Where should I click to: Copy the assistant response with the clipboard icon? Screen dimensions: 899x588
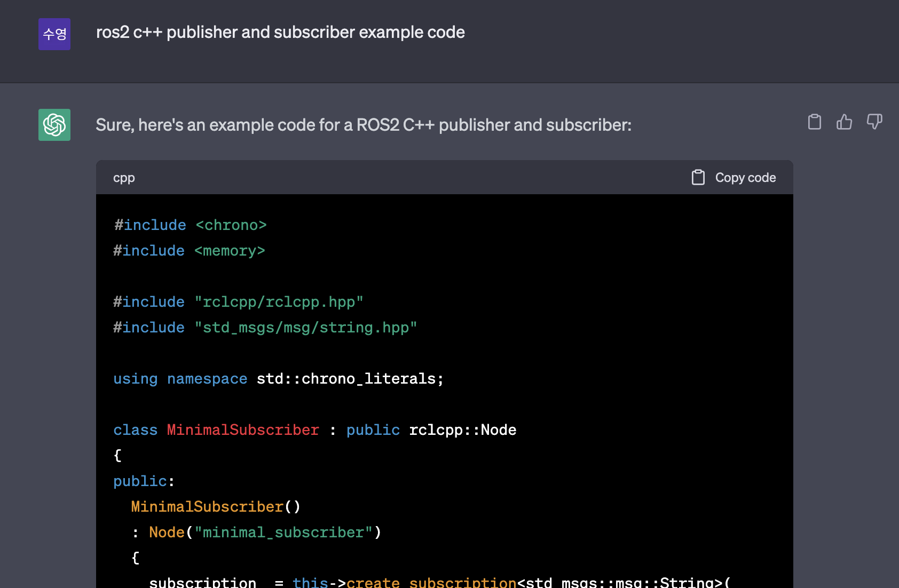(815, 122)
